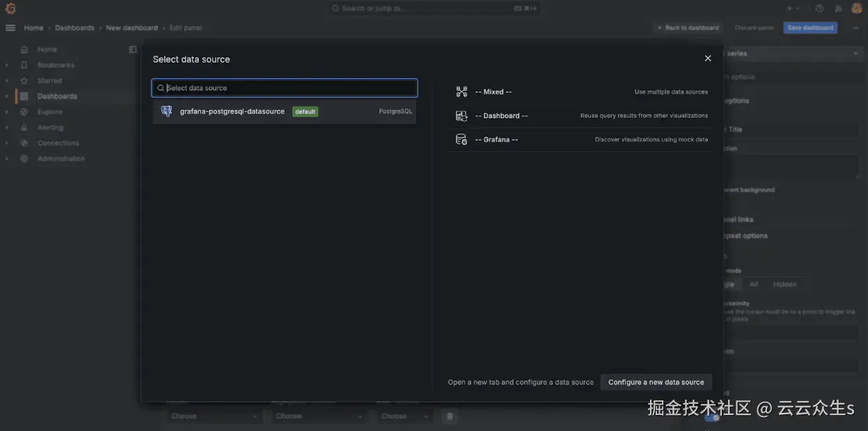This screenshot has width=868, height=431.
Task: Click the PostgreSQL elephant icon
Action: 166,111
